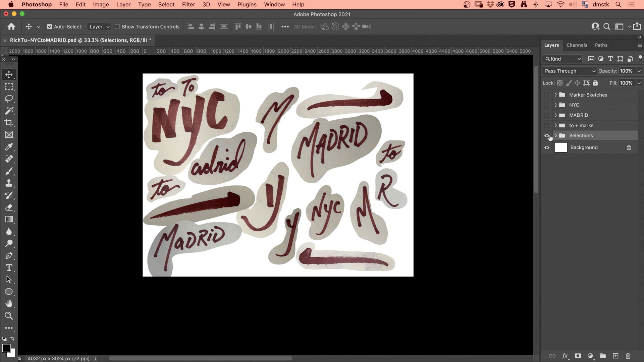Click the Fill value field
This screenshot has height=362, width=644.
tap(626, 83)
